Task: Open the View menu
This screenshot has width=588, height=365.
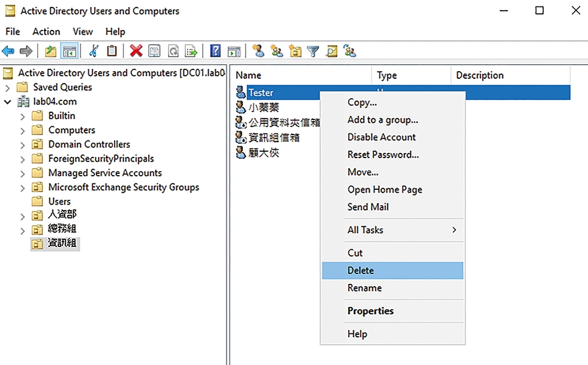Action: point(82,32)
